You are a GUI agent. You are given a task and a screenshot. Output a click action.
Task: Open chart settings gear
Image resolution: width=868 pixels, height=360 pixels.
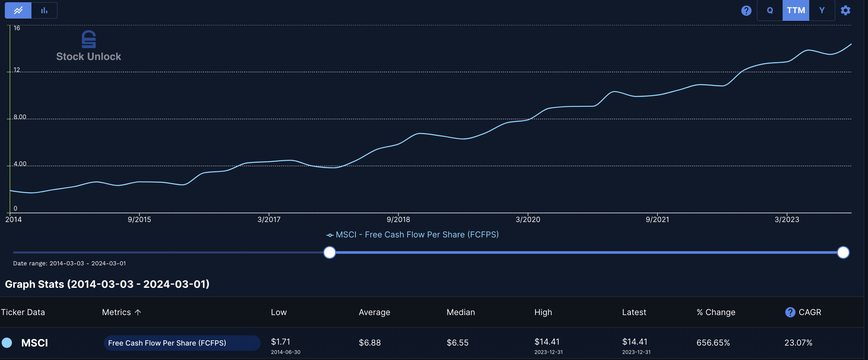pos(845,11)
